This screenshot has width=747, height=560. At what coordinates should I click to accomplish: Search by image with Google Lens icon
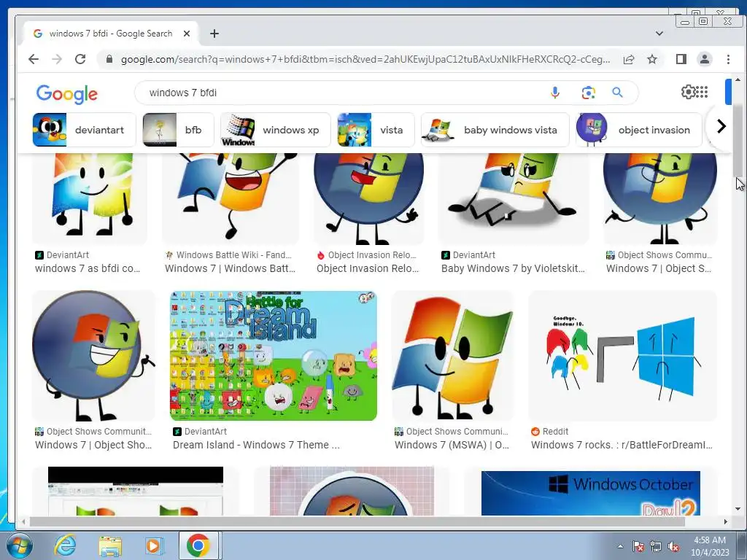click(x=589, y=93)
